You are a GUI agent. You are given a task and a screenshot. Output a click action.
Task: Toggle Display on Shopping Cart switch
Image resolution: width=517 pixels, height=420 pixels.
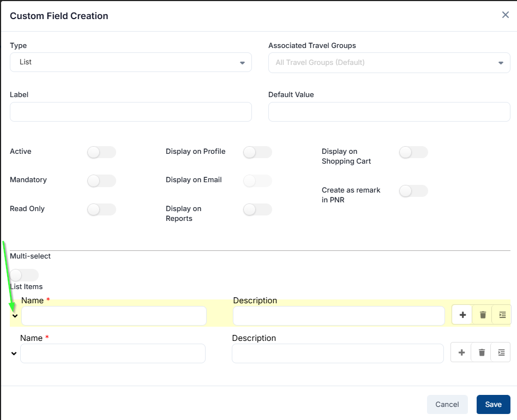tap(413, 152)
